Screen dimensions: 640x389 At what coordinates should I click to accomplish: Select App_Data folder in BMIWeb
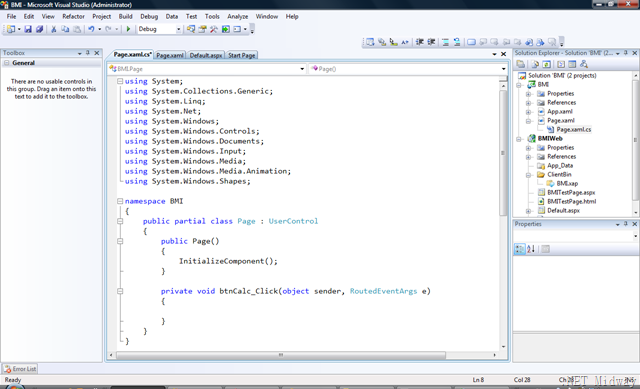560,165
